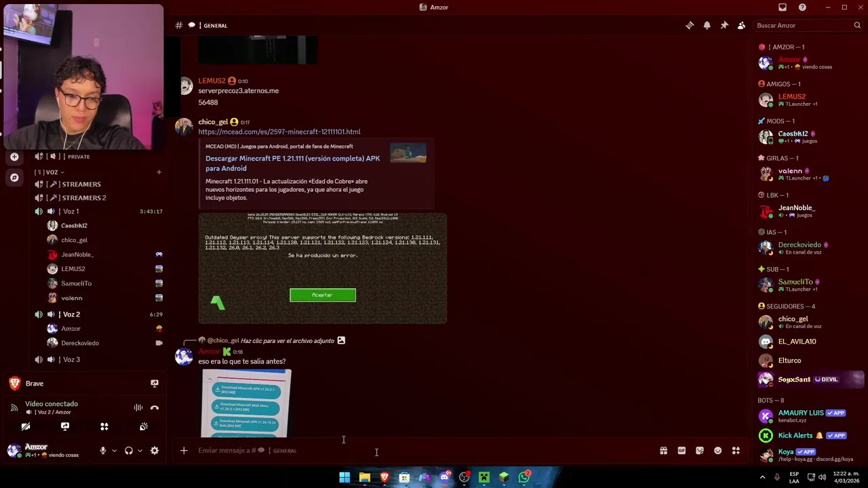The height and width of the screenshot is (488, 868).
Task: Open chico_gel profile from message header
Action: (213, 122)
